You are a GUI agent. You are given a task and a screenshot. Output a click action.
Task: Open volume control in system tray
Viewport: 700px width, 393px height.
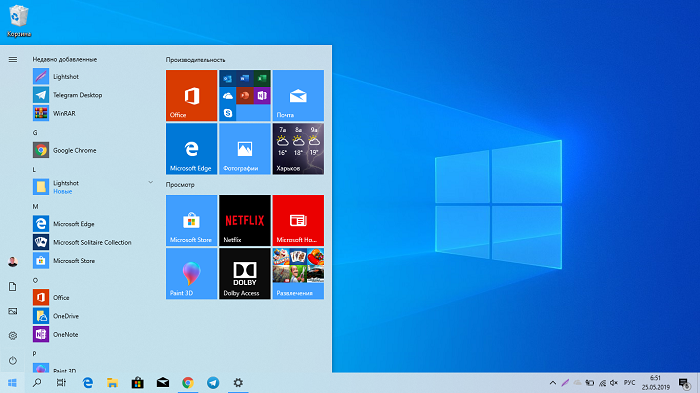[x=614, y=383]
